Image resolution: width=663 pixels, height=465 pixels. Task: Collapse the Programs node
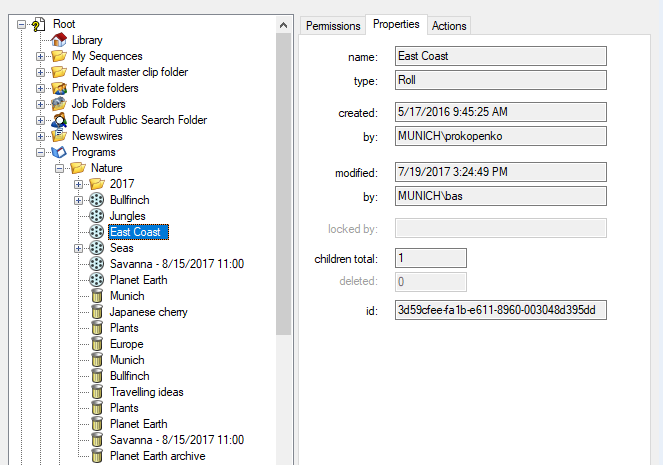(40, 153)
